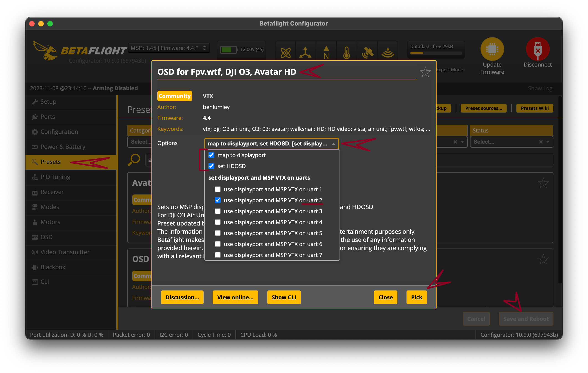
Task: Click the Pick button
Action: [416, 298]
